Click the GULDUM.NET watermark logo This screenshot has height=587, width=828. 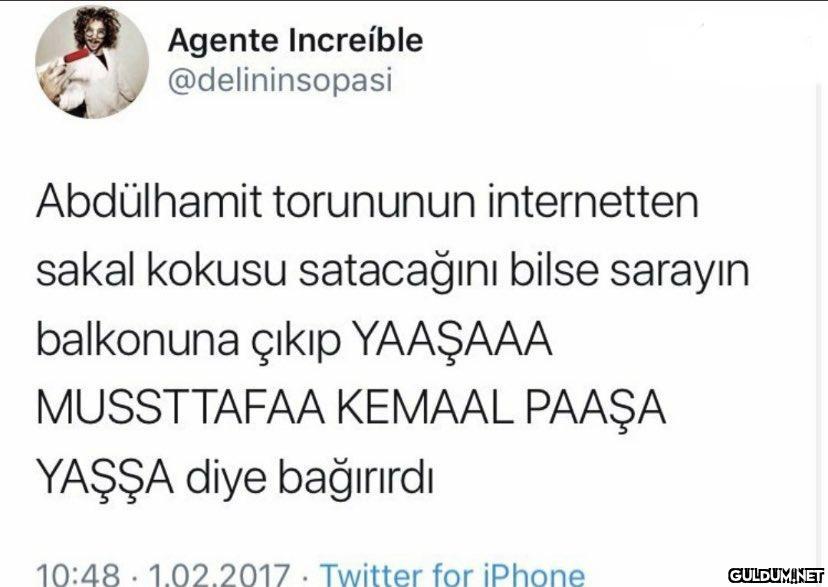point(776,574)
